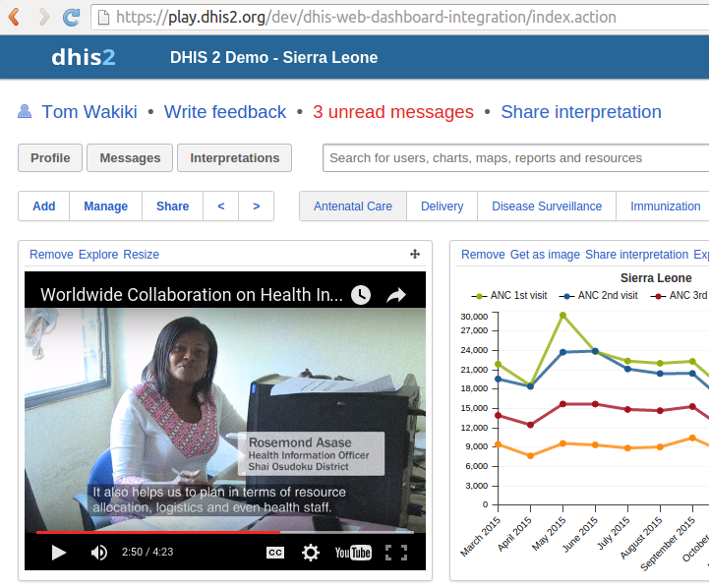Viewport: 709px width, 588px height.
Task: Open video on YouTube logo
Action: pyautogui.click(x=353, y=553)
